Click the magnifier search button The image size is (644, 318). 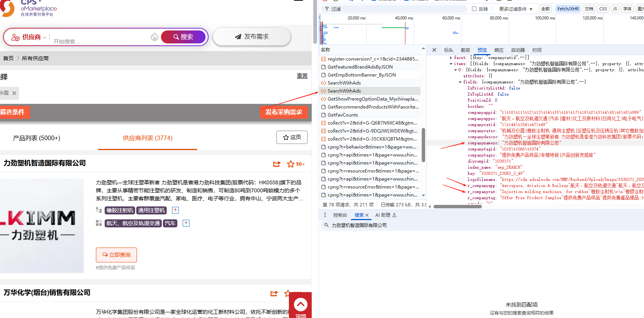pos(183,37)
